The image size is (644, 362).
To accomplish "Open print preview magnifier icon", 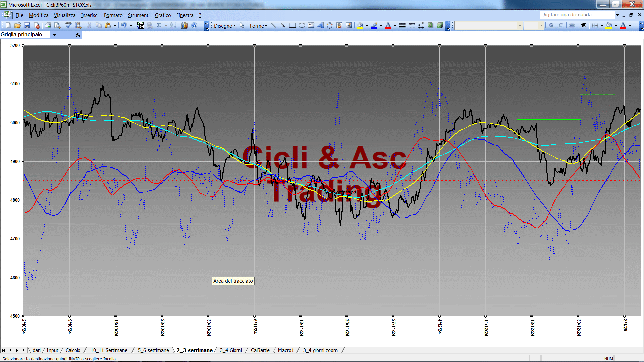I will point(57,25).
